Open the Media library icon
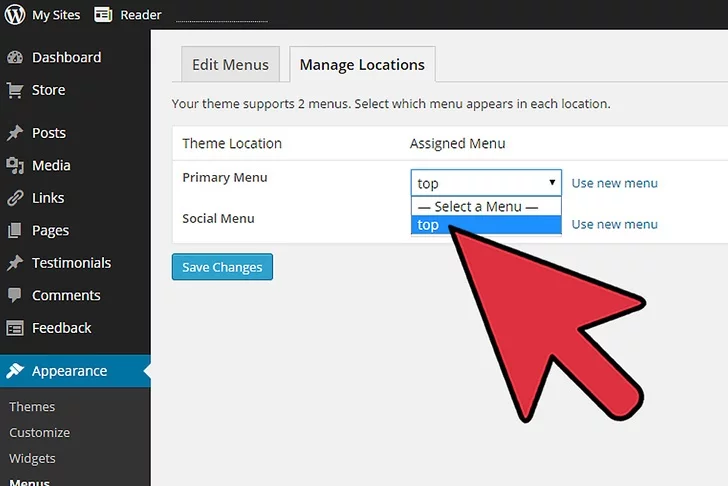Viewport: 728px width, 486px height. pos(15,165)
